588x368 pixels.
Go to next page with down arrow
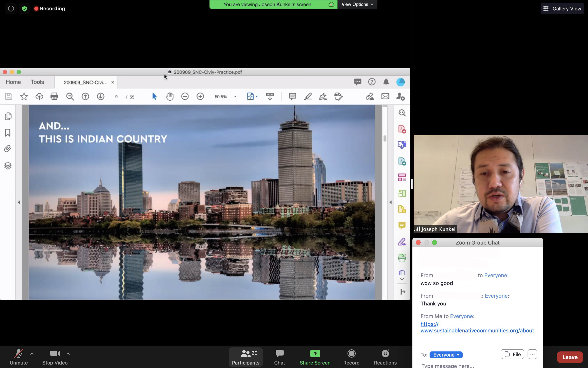point(101,97)
